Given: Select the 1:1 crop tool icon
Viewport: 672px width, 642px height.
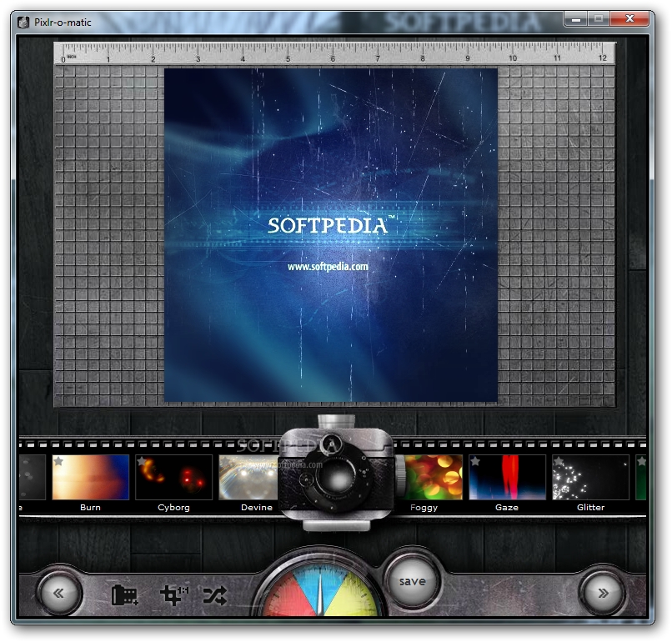Looking at the screenshot, I should (x=174, y=594).
